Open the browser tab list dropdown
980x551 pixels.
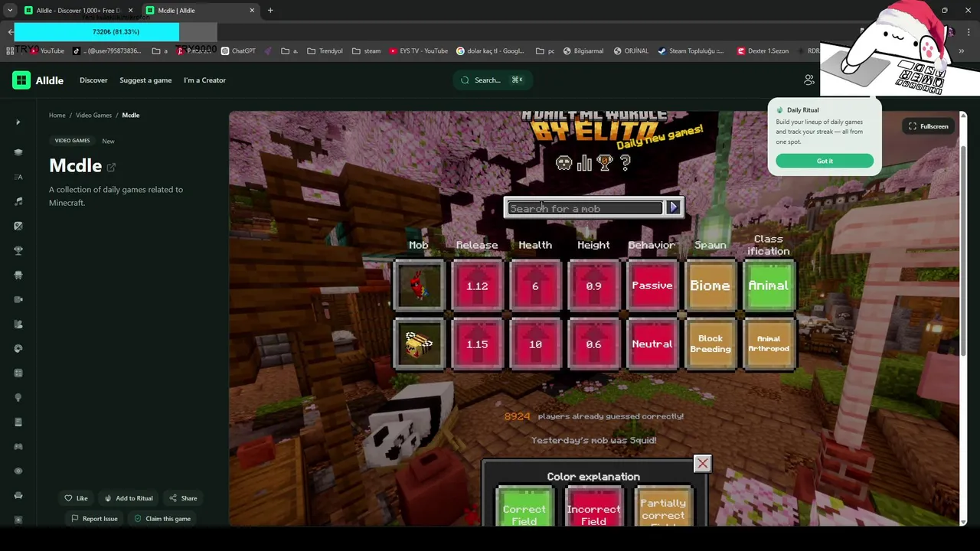[x=10, y=11]
